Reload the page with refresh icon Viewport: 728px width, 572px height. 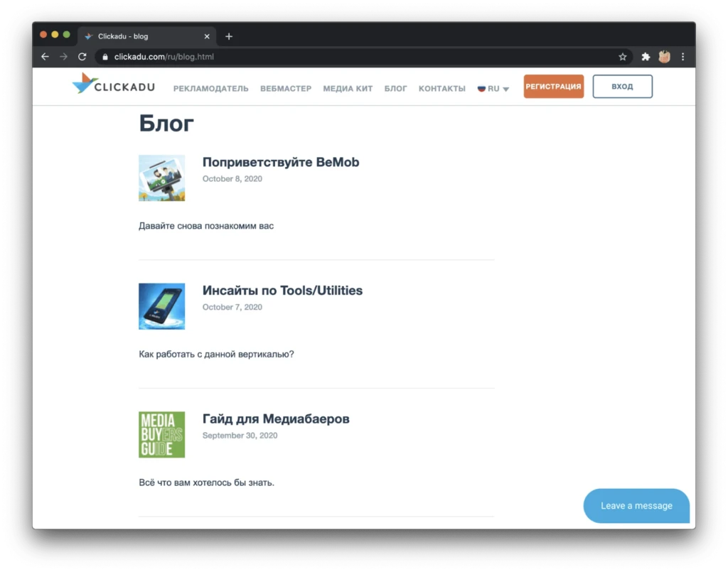(82, 57)
